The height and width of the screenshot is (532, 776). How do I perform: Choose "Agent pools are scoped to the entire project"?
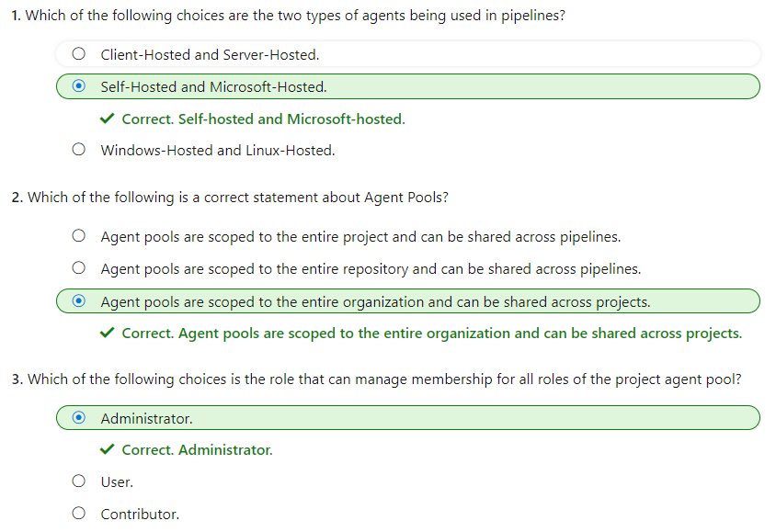(78, 235)
